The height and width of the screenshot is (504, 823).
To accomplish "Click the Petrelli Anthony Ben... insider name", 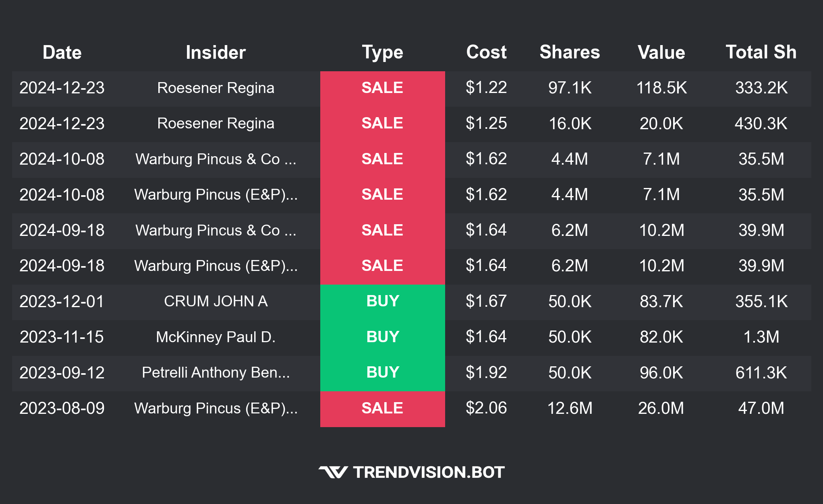I will tap(216, 373).
